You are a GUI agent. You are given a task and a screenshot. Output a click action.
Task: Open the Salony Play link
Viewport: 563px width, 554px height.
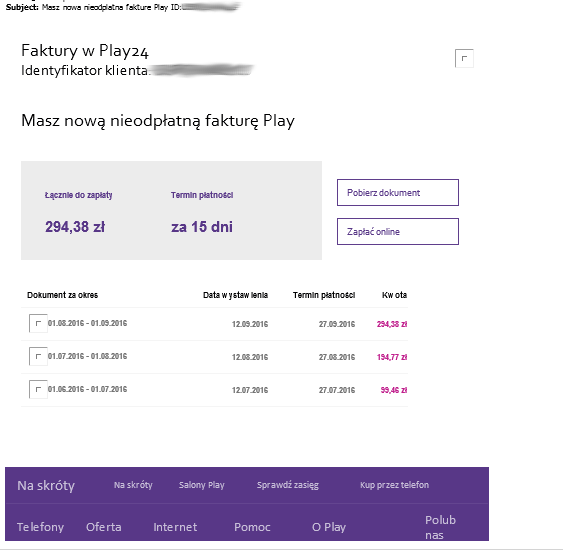(202, 485)
